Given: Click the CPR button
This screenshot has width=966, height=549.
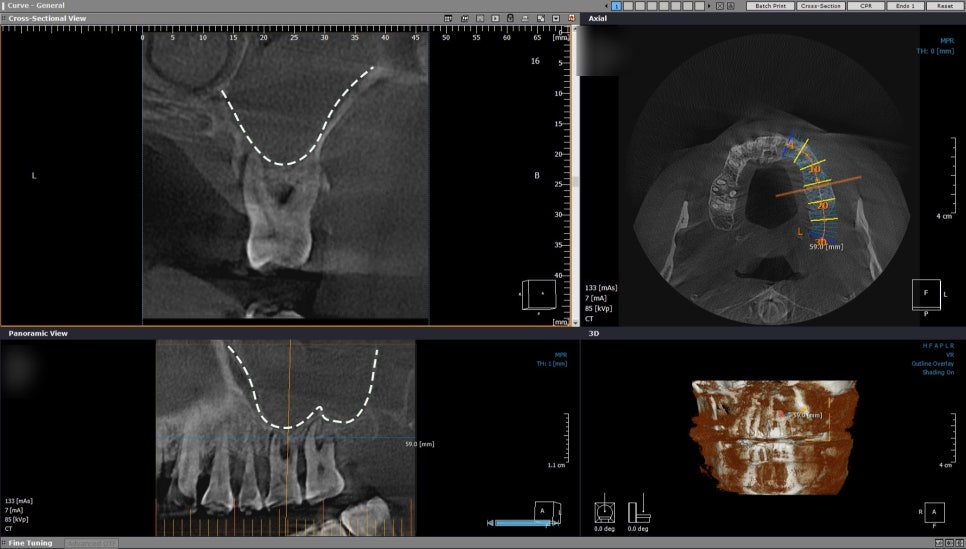Looking at the screenshot, I should tap(866, 6).
